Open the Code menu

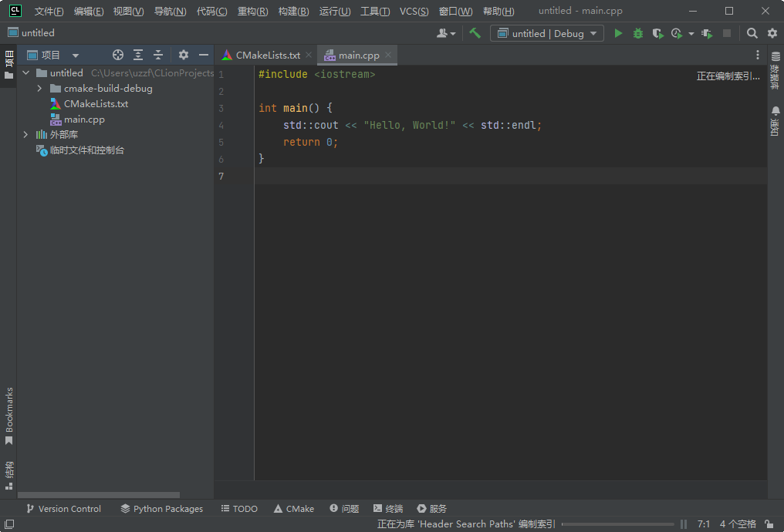point(211,11)
